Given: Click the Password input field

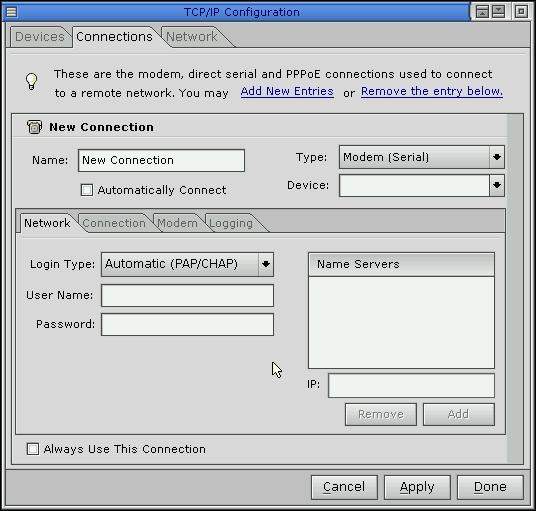Looking at the screenshot, I should tap(187, 324).
